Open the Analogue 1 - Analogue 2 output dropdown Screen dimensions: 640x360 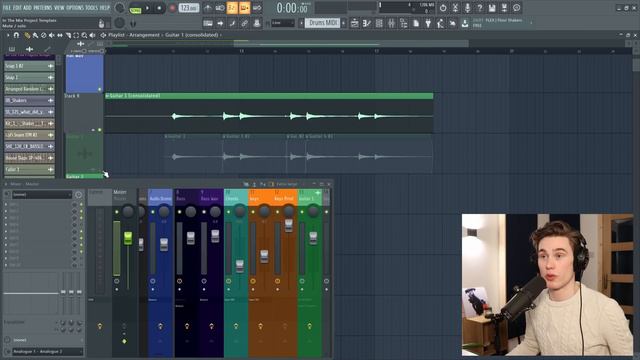pyautogui.click(x=48, y=351)
